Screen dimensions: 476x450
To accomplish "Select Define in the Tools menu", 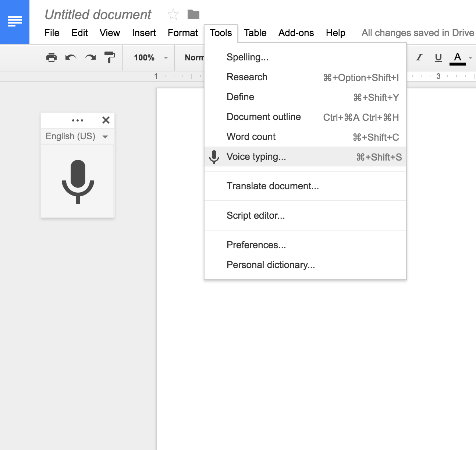I will pos(305,97).
